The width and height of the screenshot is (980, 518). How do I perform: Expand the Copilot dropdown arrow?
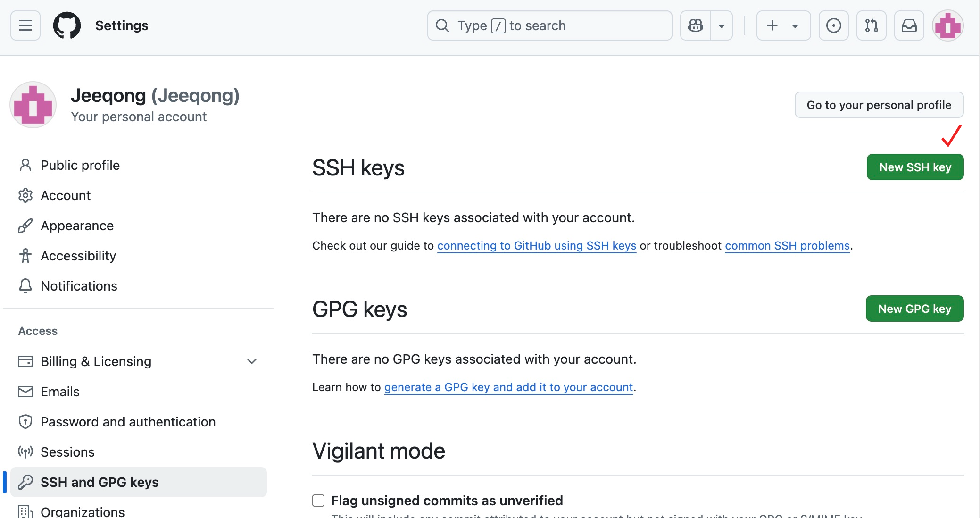[x=722, y=25]
